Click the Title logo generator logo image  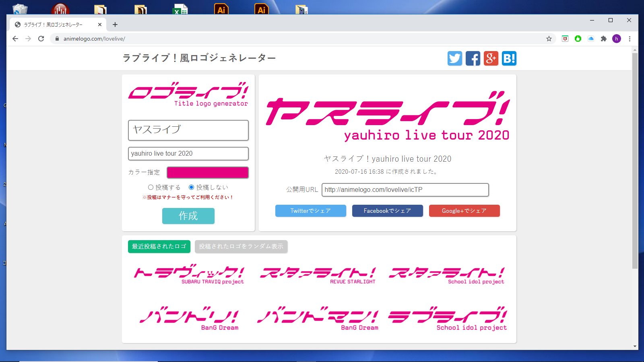188,94
